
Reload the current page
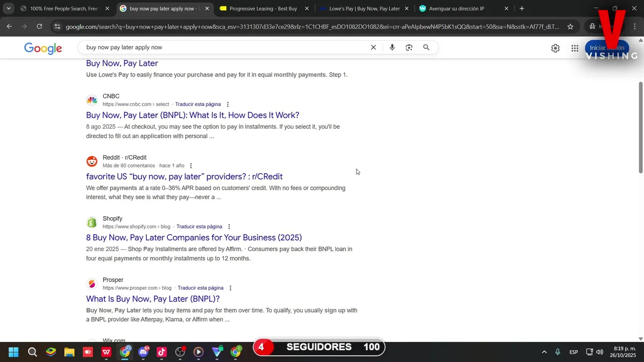pos(39,26)
